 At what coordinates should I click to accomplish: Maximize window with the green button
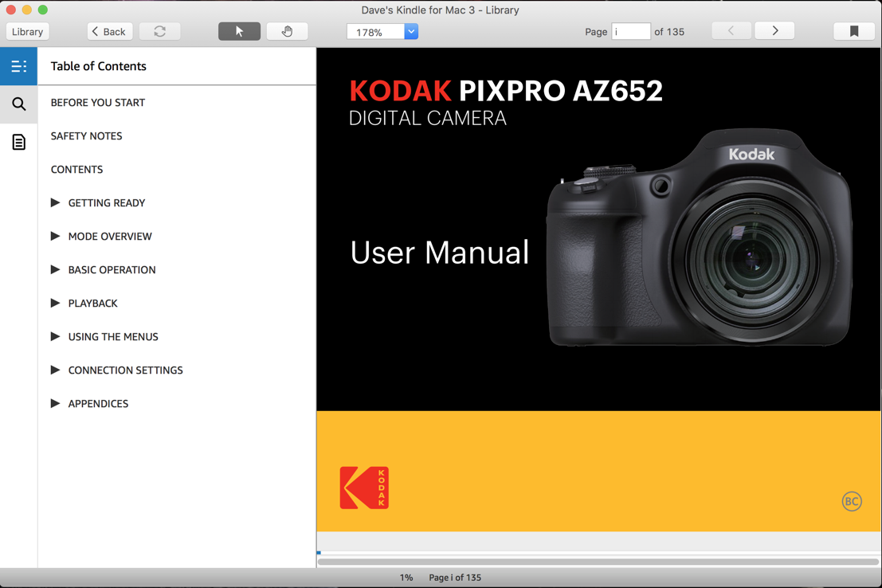coord(43,10)
